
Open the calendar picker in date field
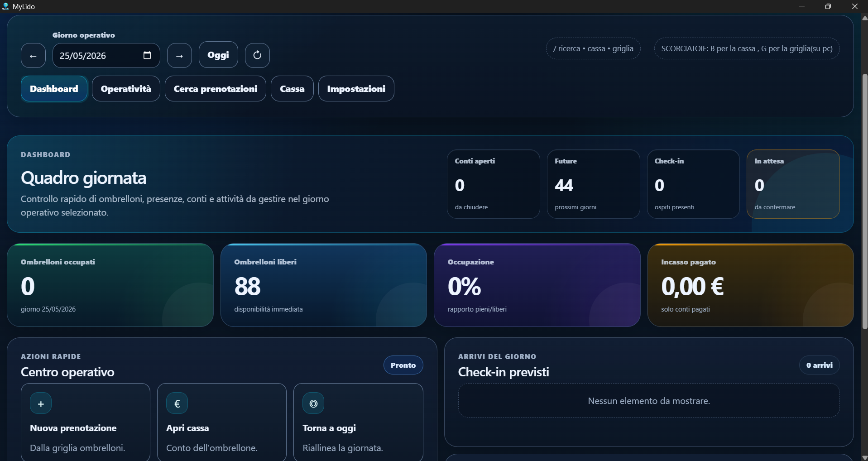pos(147,55)
